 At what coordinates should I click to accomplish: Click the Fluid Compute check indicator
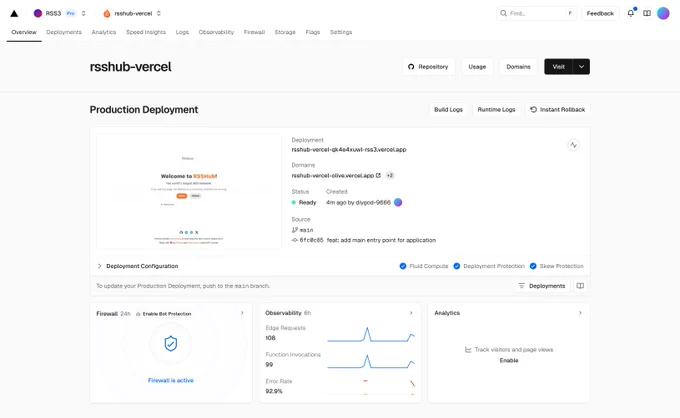coord(403,266)
